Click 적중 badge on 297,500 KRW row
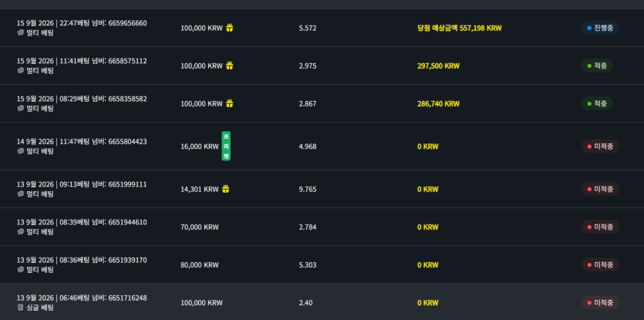This screenshot has width=644, height=320. pyautogui.click(x=597, y=66)
